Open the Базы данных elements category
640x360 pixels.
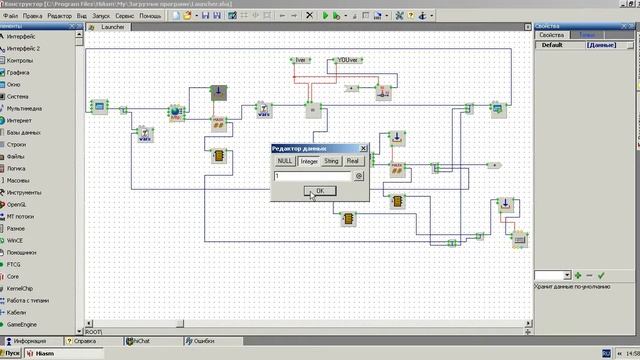pos(23,133)
